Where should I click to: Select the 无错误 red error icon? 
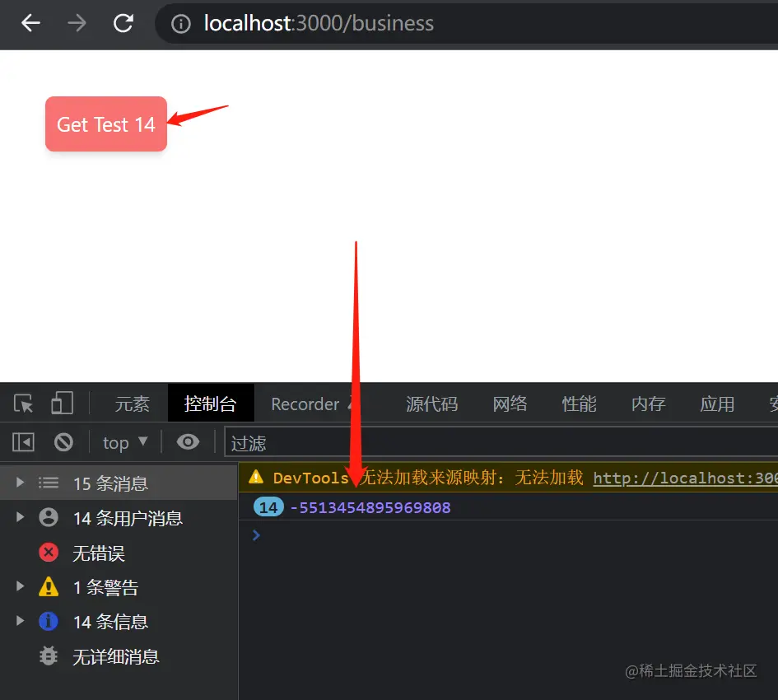click(x=49, y=552)
